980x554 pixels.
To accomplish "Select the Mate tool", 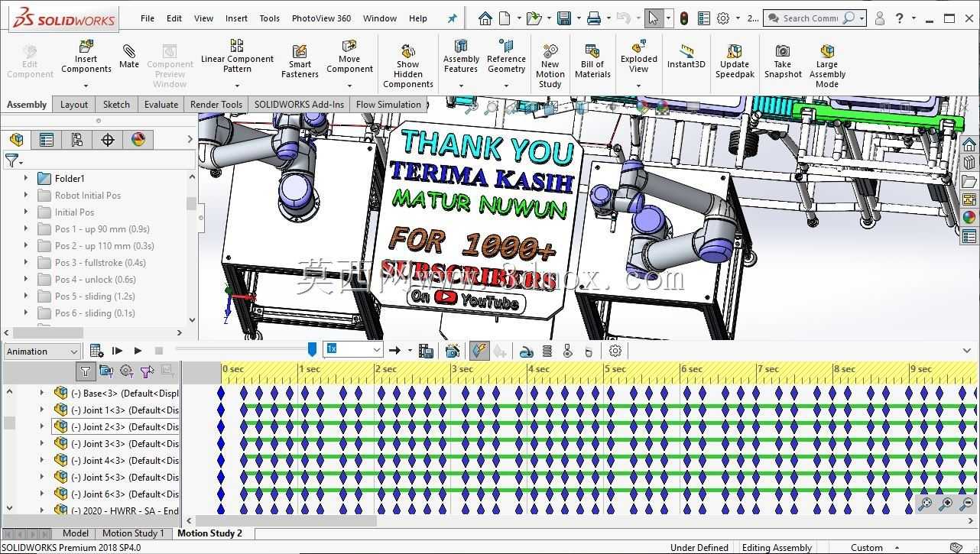I will click(129, 57).
